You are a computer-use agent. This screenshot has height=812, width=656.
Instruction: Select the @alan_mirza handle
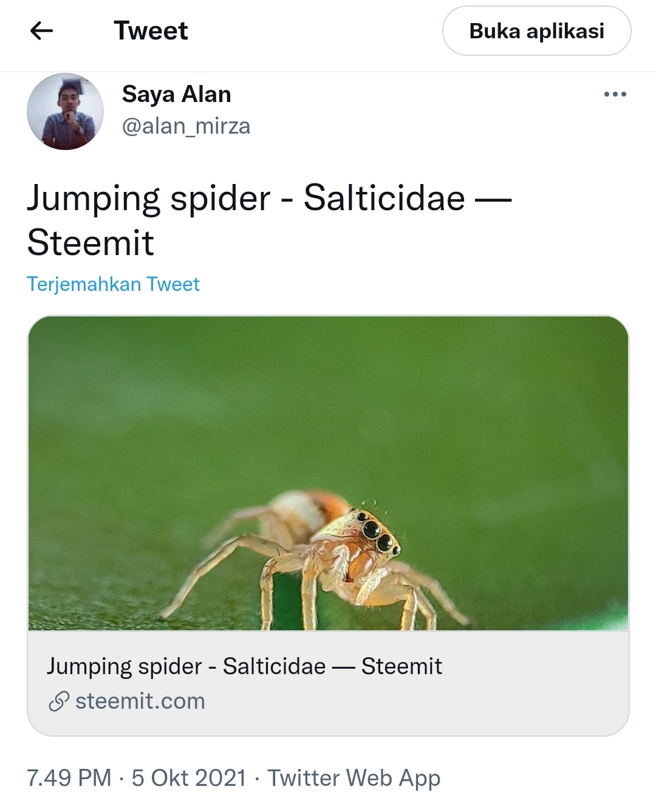(x=186, y=126)
